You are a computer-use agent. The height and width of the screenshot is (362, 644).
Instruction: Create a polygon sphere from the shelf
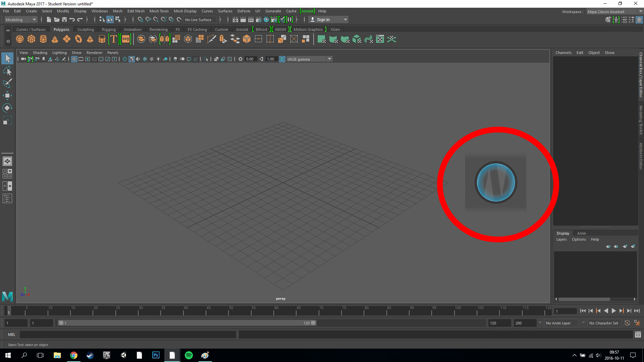pyautogui.click(x=20, y=39)
